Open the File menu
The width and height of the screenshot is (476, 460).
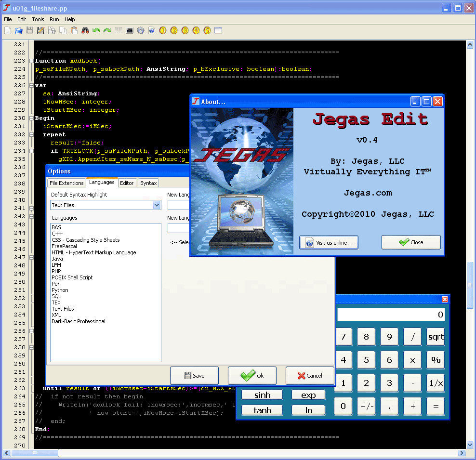(x=8, y=19)
